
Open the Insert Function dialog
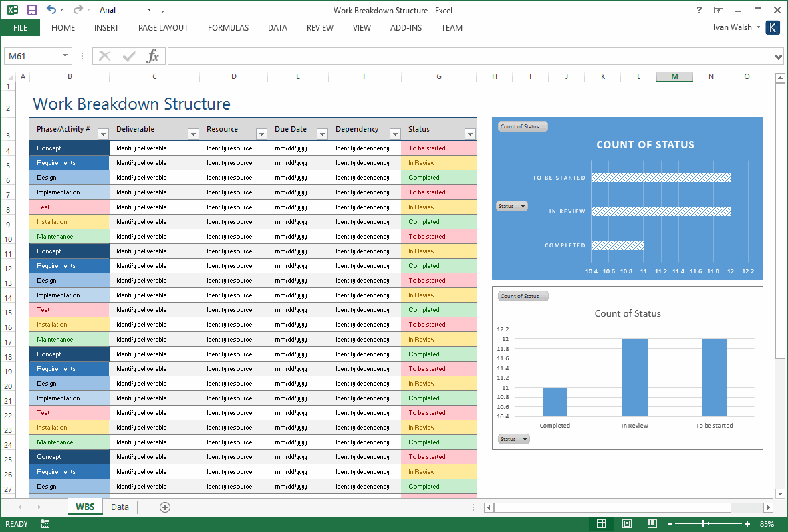[x=152, y=56]
